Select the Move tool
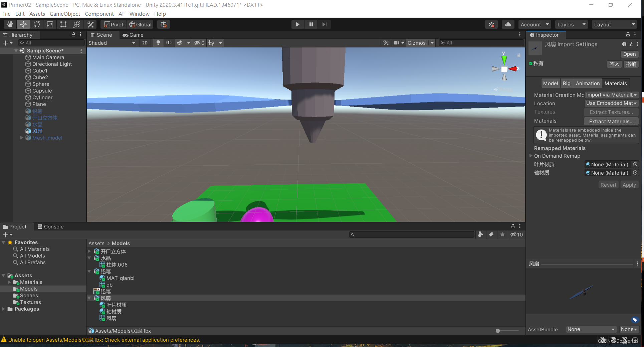 click(23, 24)
